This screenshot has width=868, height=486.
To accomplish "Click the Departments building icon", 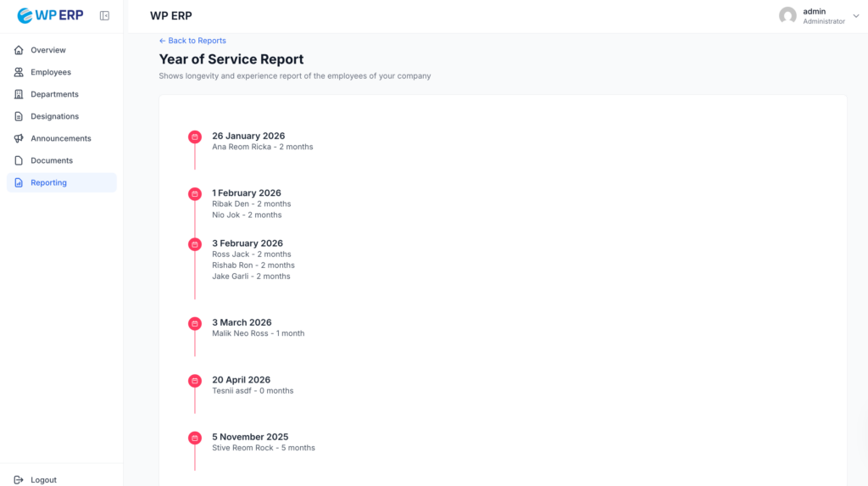I will pyautogui.click(x=19, y=94).
